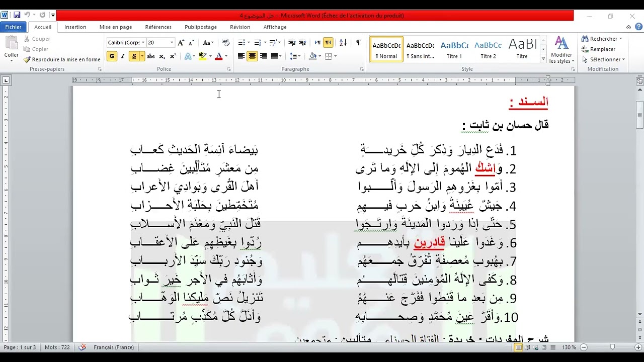Decrease font size with shrink font icon
Screen dimensions: 644x362
[191, 43]
